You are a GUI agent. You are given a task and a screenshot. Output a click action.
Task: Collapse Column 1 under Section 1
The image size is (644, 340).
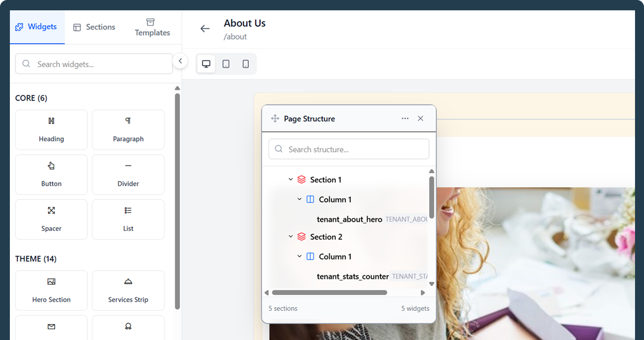[x=300, y=199]
